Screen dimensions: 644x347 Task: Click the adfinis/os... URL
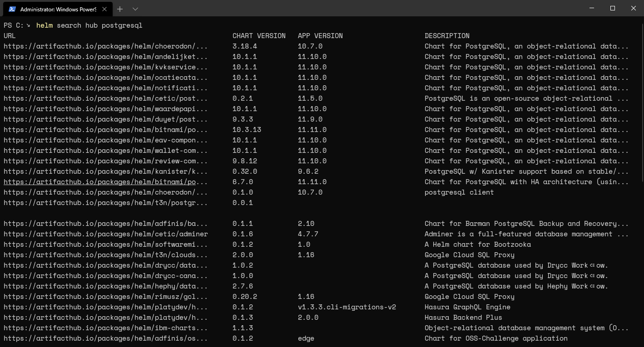105,338
